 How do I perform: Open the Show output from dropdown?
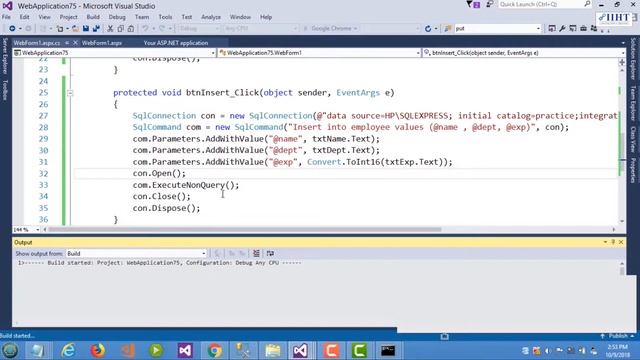tap(136, 253)
